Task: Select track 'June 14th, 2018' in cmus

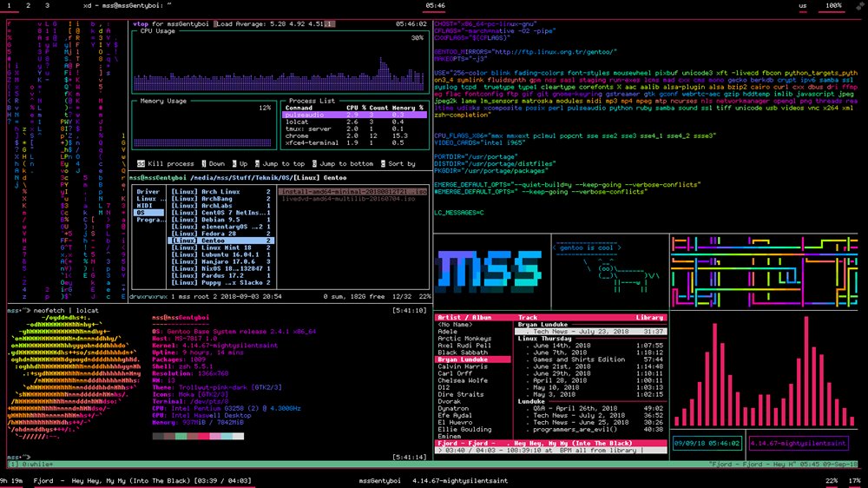Action: (590, 346)
